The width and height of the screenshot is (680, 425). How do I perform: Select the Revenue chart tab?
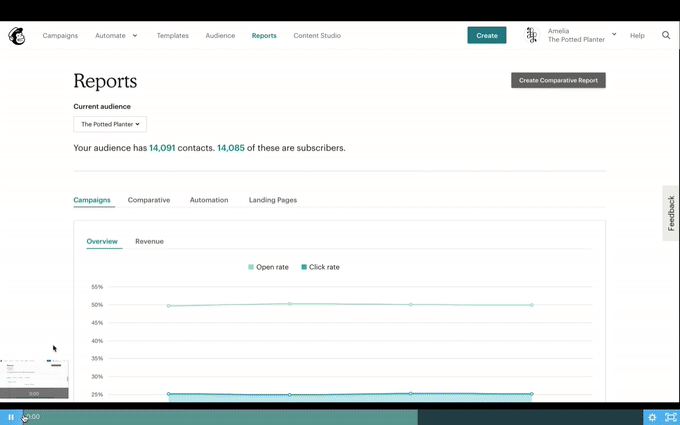149,241
